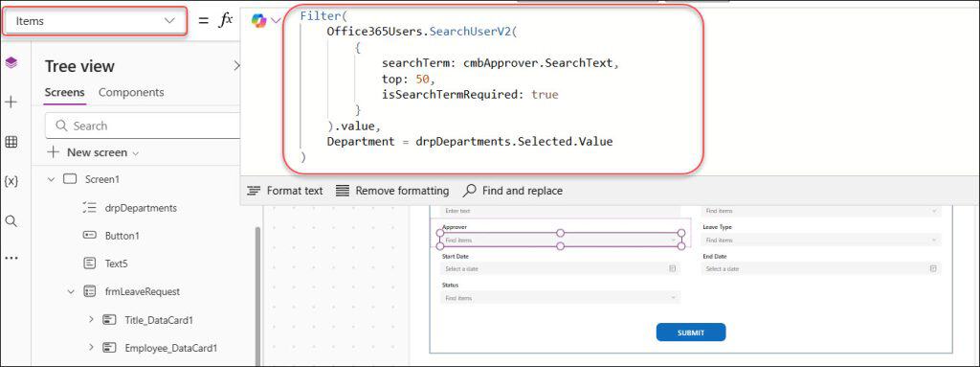Click the Tree view Search box

pos(143,126)
